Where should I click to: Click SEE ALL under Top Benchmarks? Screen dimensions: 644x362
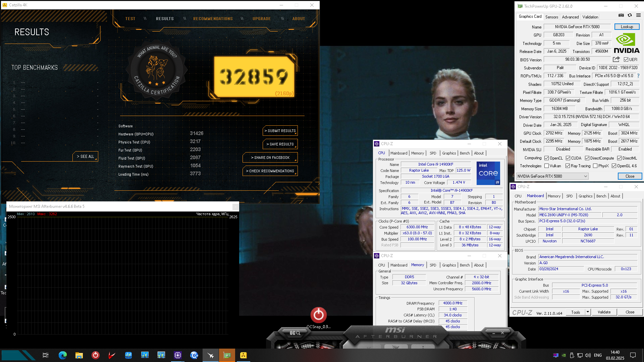[85, 157]
